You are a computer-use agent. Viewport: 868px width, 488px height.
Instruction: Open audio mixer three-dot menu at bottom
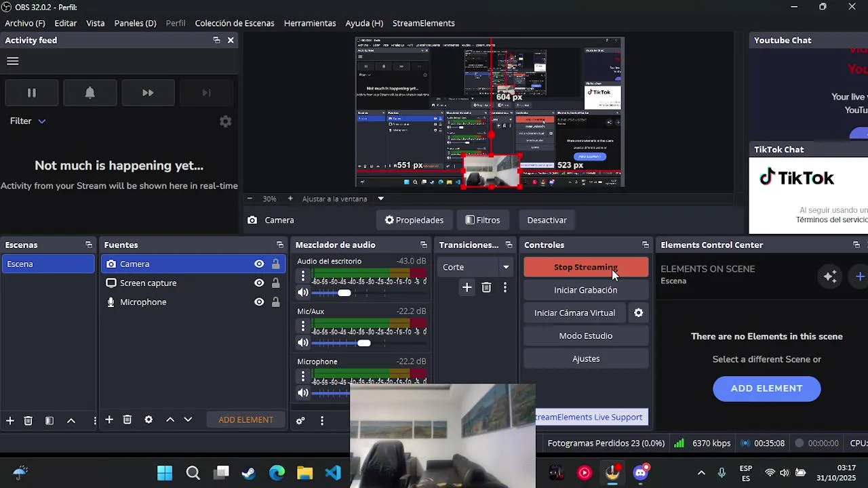(x=322, y=421)
